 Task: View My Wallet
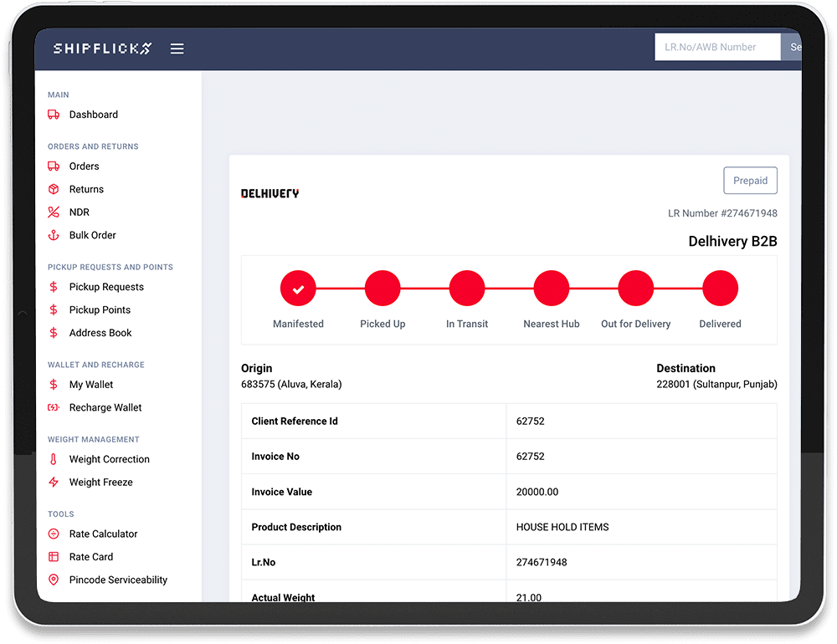(x=91, y=384)
